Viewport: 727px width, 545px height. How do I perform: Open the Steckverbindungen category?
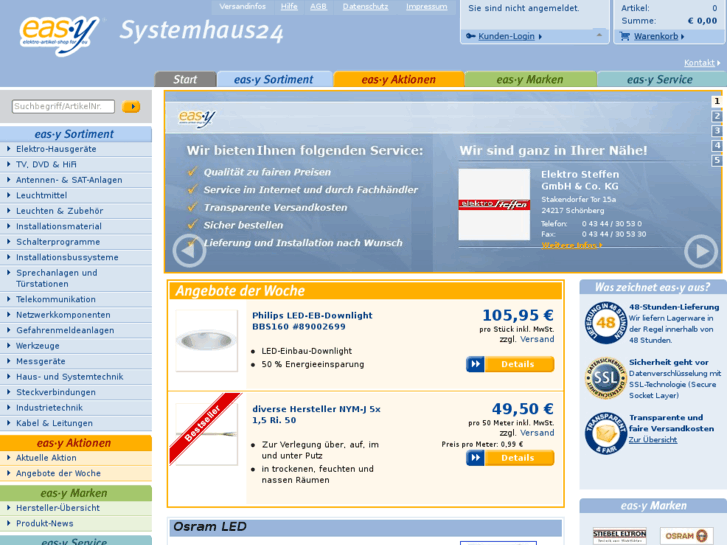coord(76,392)
